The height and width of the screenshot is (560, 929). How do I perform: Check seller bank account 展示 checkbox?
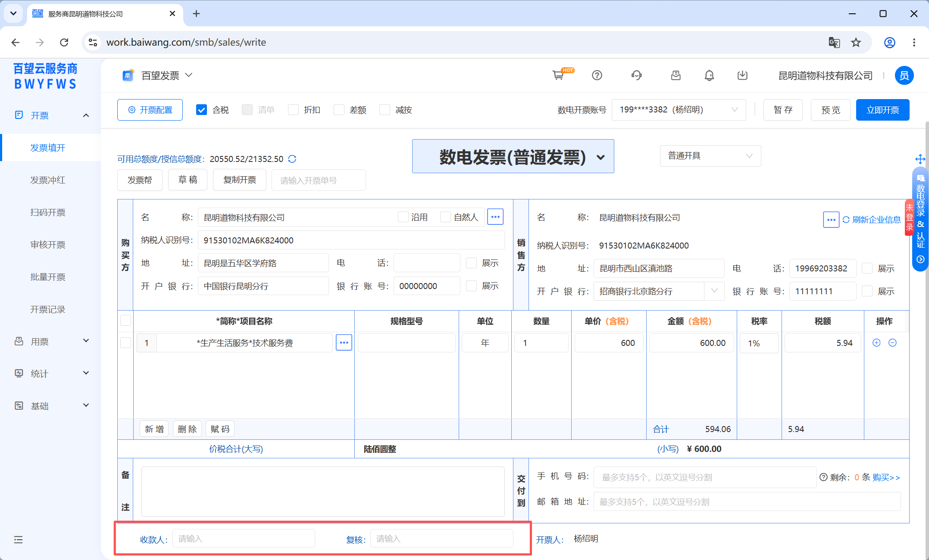click(x=867, y=291)
